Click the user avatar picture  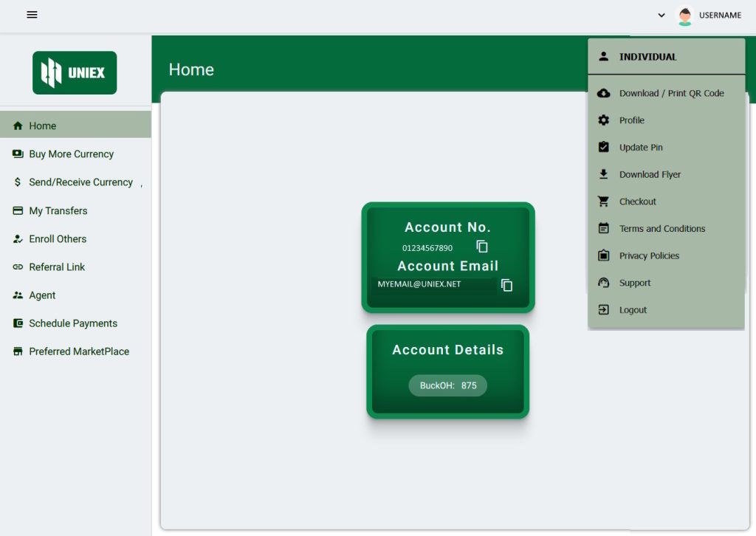click(685, 16)
